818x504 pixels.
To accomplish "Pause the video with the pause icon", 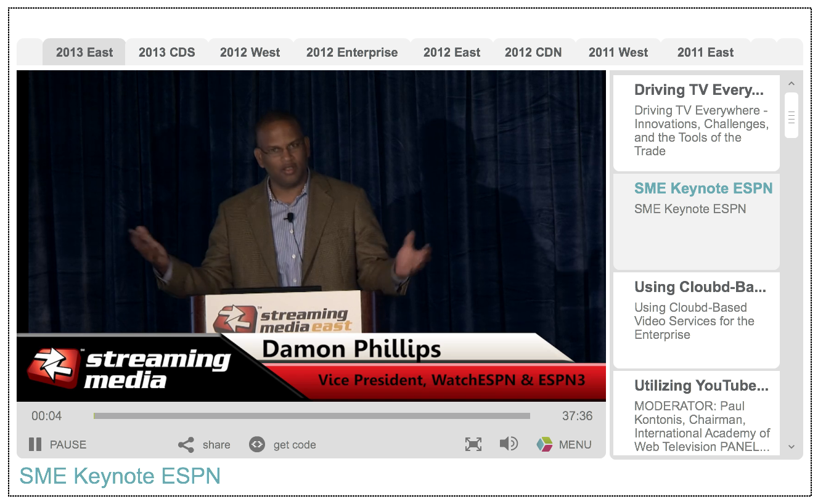I will click(x=35, y=444).
